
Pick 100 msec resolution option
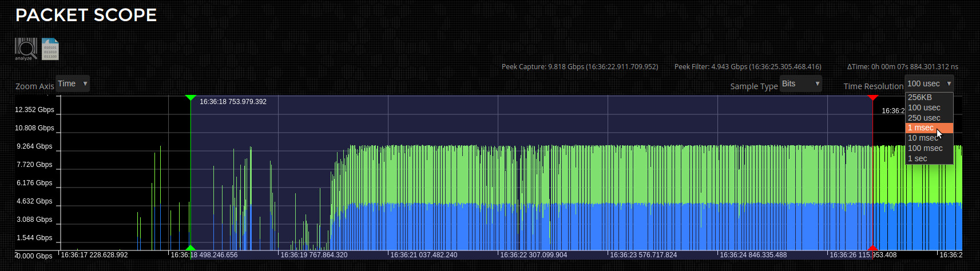(929, 148)
